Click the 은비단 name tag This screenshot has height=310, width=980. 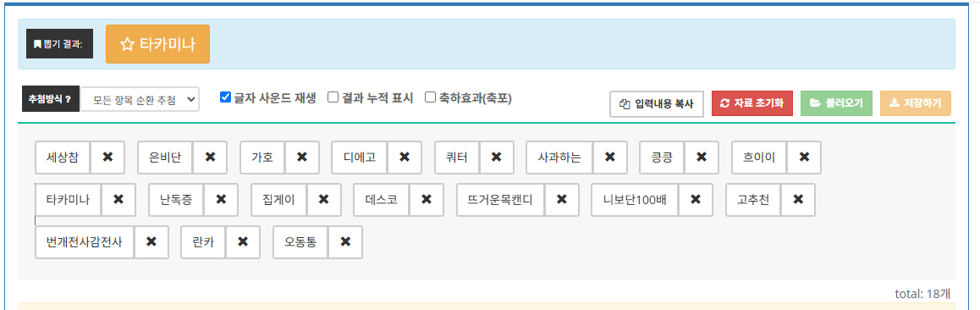tap(165, 158)
